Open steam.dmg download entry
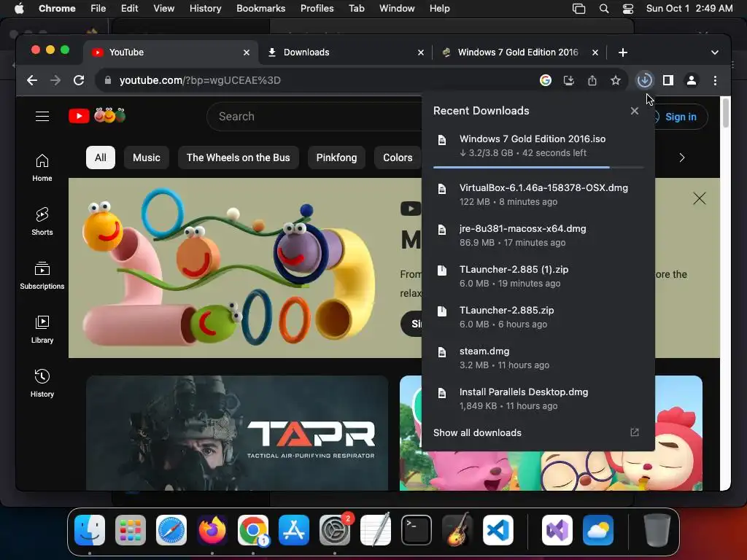Viewport: 747px width, 560px height. [x=538, y=357]
